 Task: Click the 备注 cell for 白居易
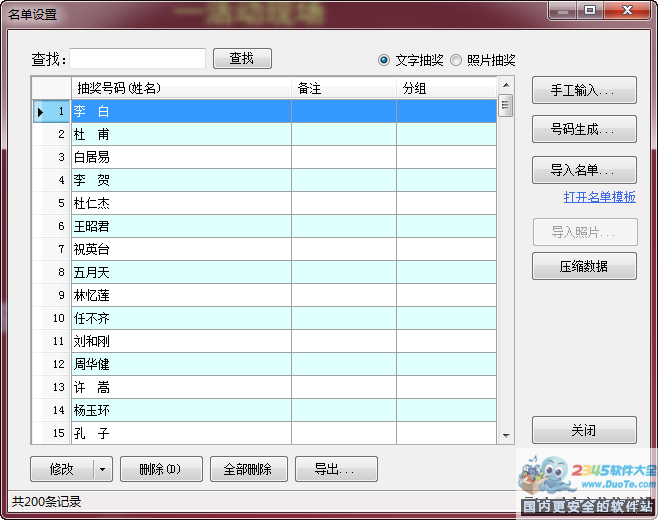point(344,157)
